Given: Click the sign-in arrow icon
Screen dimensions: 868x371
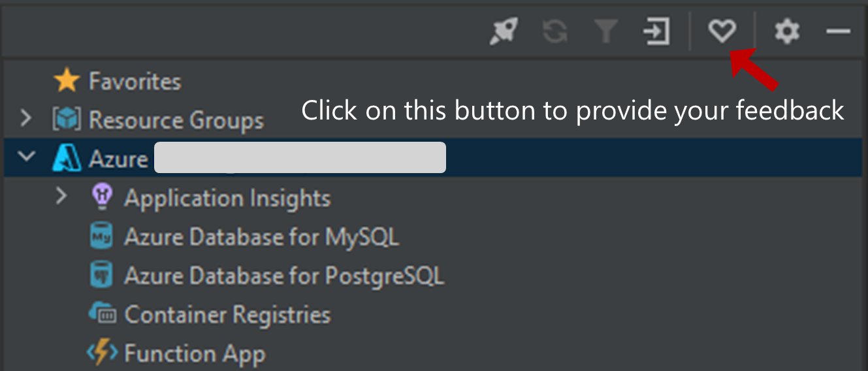Looking at the screenshot, I should (x=657, y=31).
